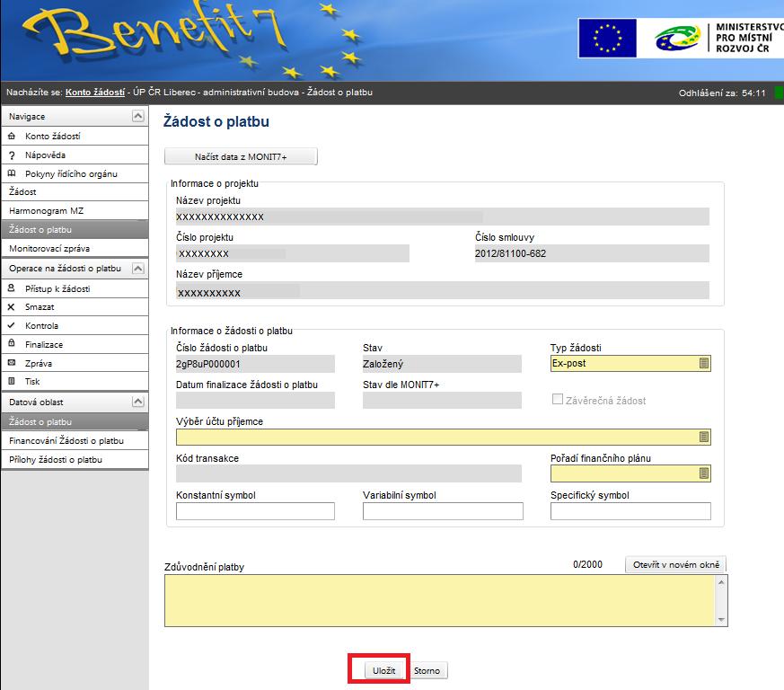Open Monitorovací zpráva
The width and height of the screenshot is (784, 690).
click(75, 248)
